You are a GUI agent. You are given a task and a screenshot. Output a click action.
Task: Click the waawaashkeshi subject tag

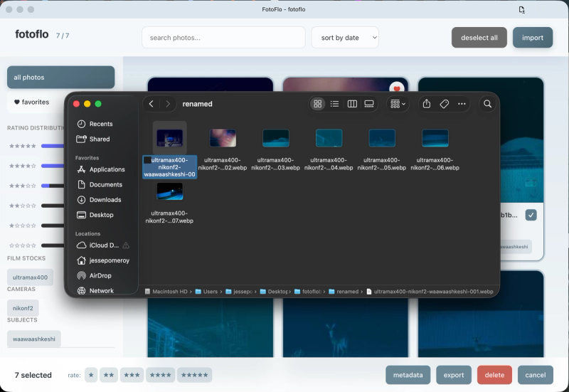[34, 339]
